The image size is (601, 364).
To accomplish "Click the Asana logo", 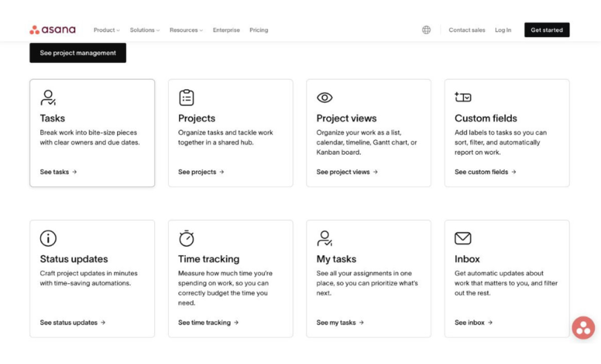I will (x=53, y=30).
